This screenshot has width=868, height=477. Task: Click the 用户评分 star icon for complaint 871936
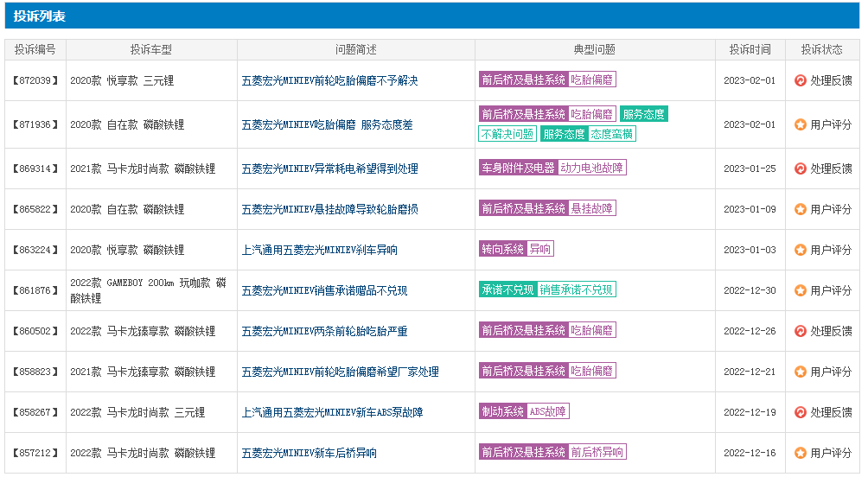pos(800,124)
